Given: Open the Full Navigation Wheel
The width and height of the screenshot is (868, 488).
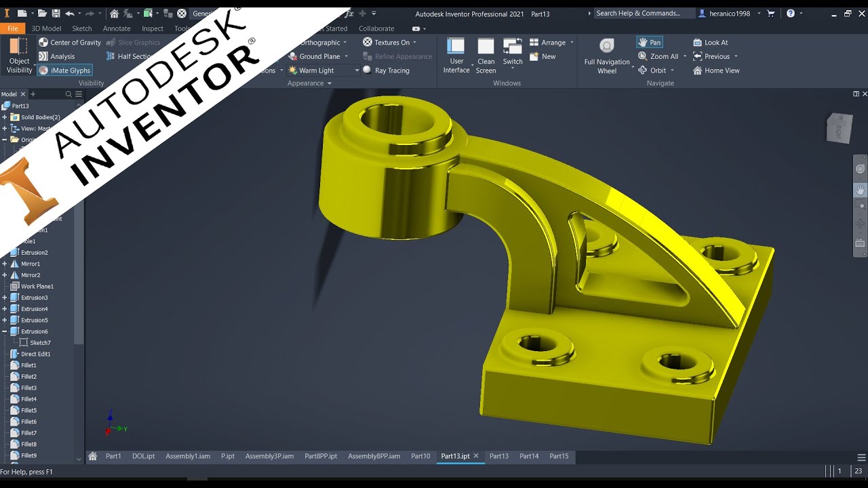Looking at the screenshot, I should [607, 56].
